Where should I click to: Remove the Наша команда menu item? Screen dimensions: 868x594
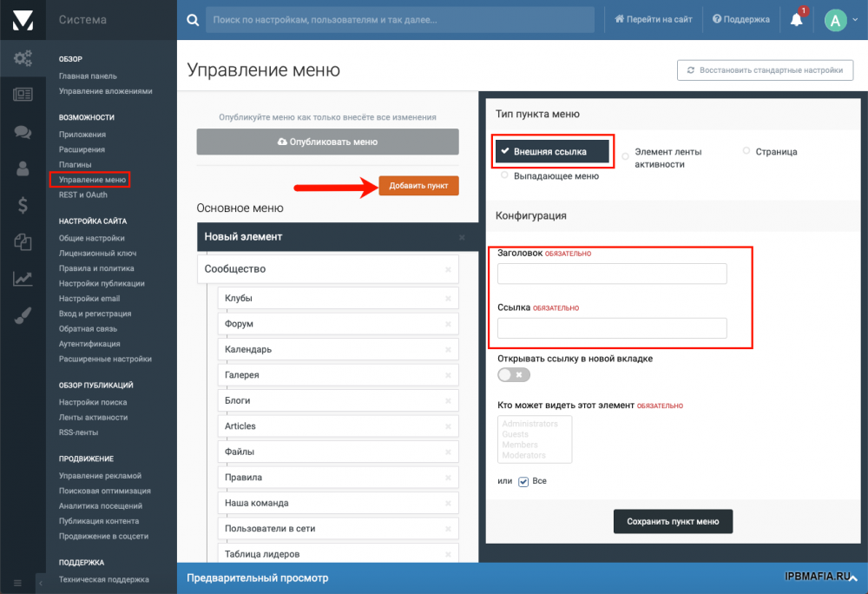coord(449,503)
